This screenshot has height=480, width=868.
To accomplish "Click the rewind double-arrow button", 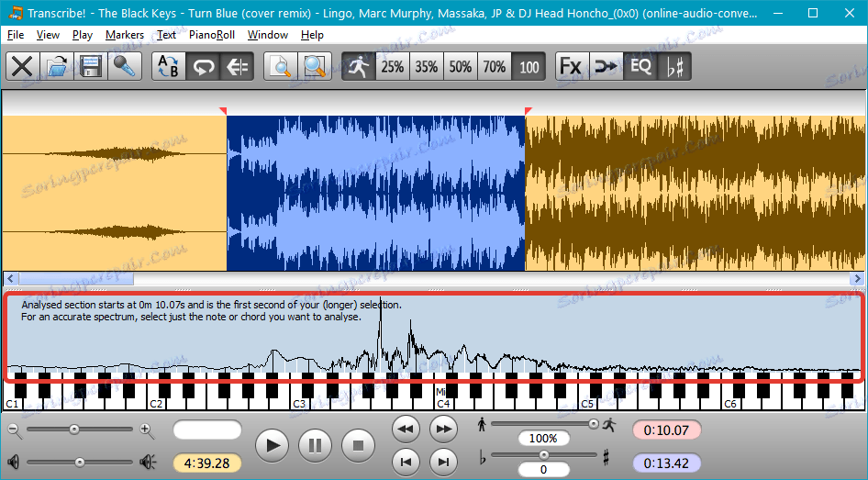I will pyautogui.click(x=406, y=429).
